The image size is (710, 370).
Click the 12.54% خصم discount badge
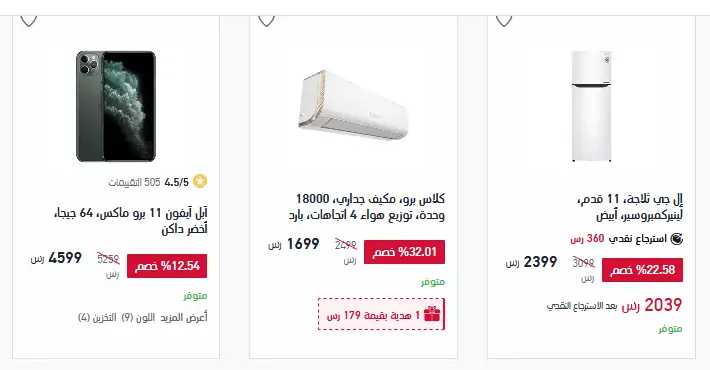tap(167, 266)
